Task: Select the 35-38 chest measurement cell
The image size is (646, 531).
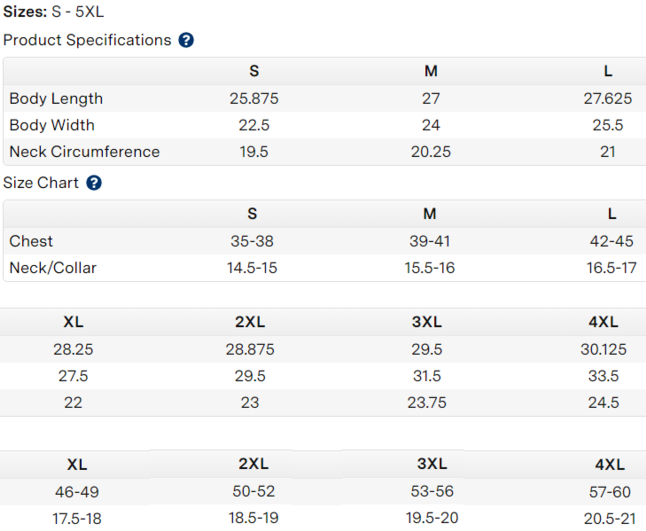Action: point(253,241)
